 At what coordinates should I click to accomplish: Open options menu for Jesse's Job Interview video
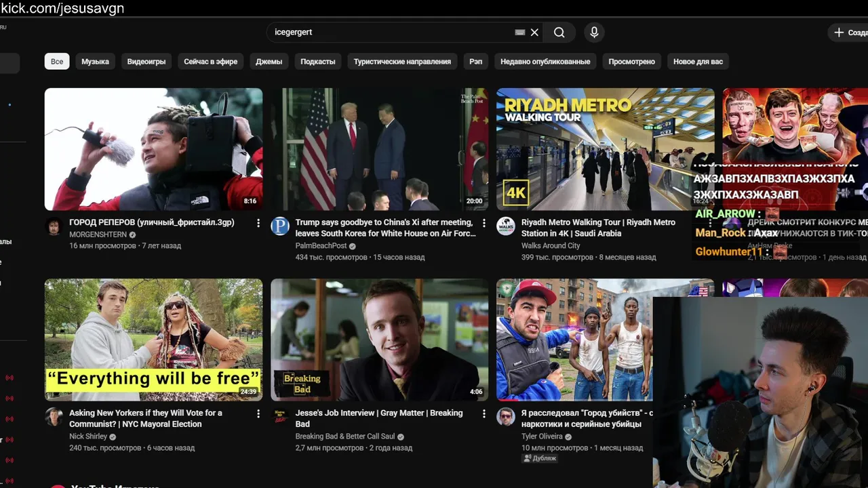pos(484,413)
